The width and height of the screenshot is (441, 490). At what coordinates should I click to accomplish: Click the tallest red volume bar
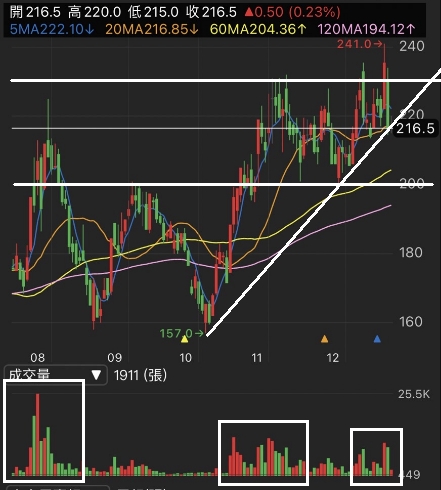pyautogui.click(x=38, y=434)
